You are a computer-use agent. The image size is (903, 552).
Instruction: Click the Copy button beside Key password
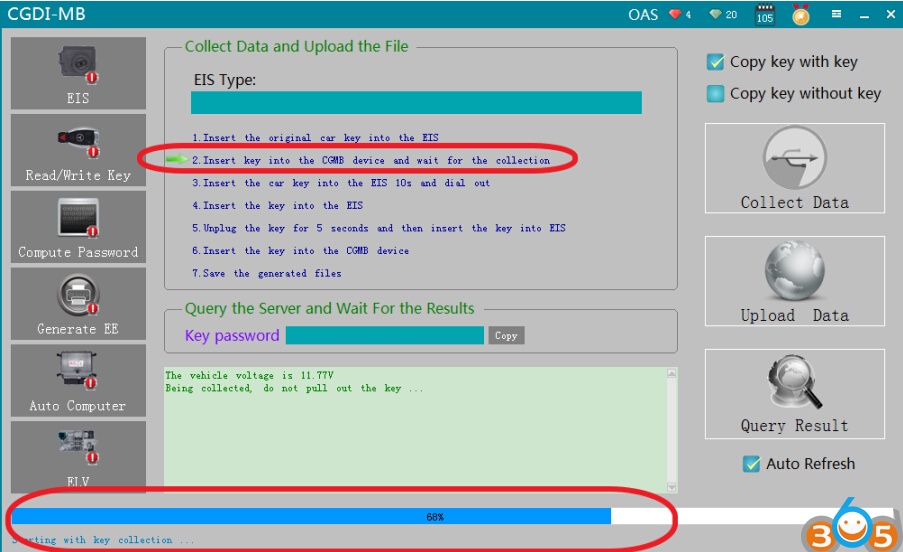click(x=506, y=336)
